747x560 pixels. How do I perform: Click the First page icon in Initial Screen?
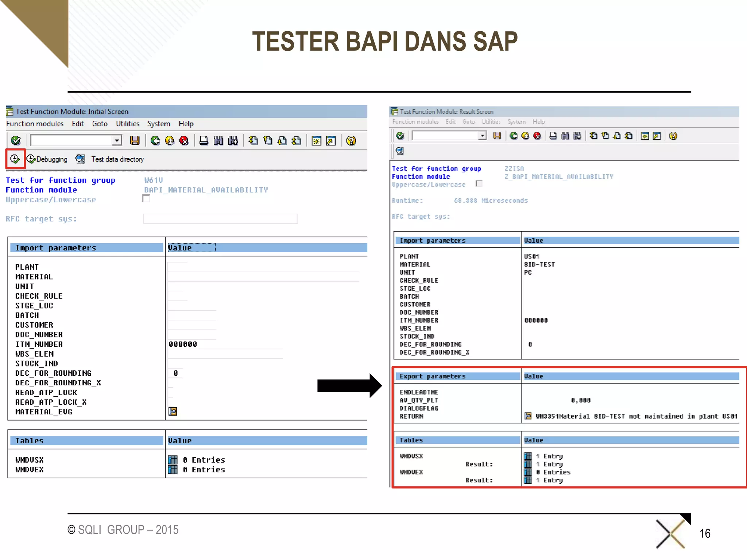pos(253,140)
